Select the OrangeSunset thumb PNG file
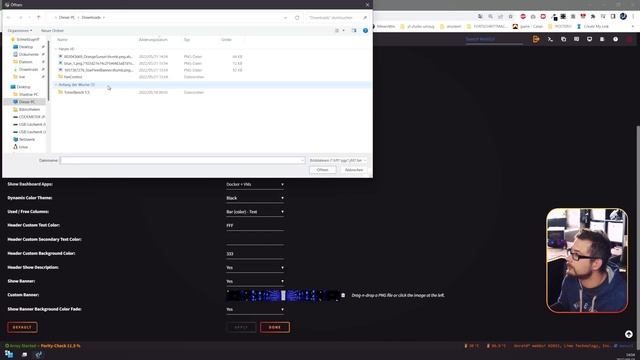The width and height of the screenshot is (640, 360). 96,57
